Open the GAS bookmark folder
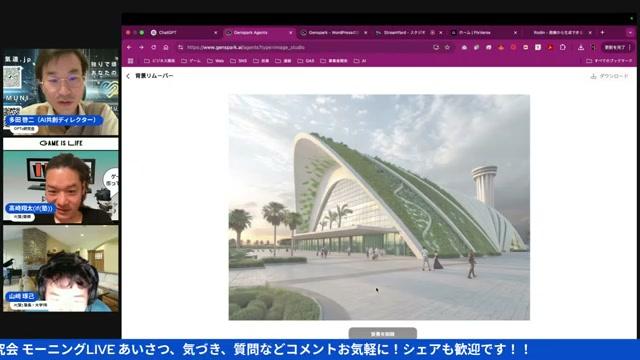Screen dimensions: 640x360 [x=306, y=61]
